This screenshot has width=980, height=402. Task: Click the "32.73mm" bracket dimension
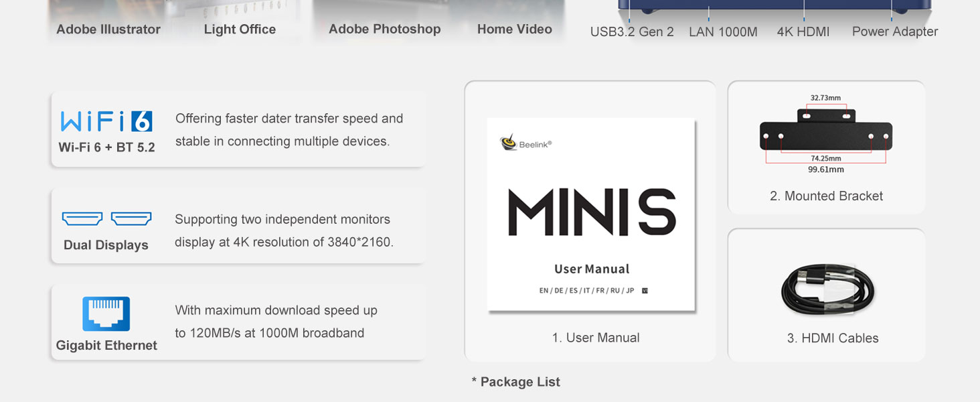[x=825, y=98]
